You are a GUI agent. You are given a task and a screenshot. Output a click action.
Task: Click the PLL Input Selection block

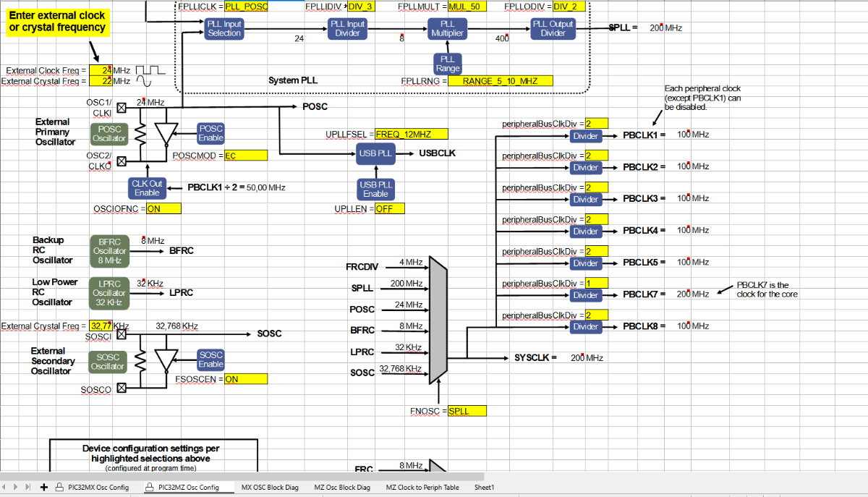(x=224, y=29)
